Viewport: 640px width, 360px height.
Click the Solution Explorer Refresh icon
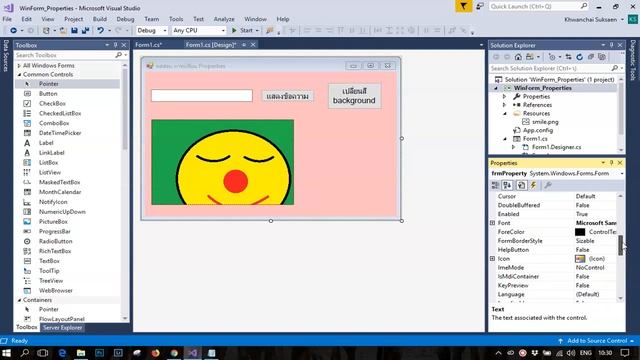click(x=579, y=57)
